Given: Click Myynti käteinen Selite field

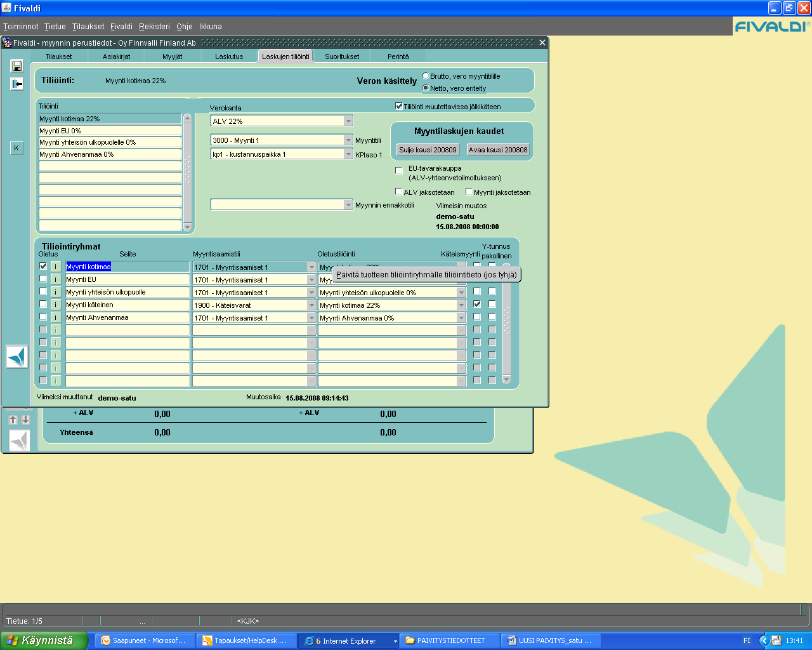Looking at the screenshot, I should [128, 305].
